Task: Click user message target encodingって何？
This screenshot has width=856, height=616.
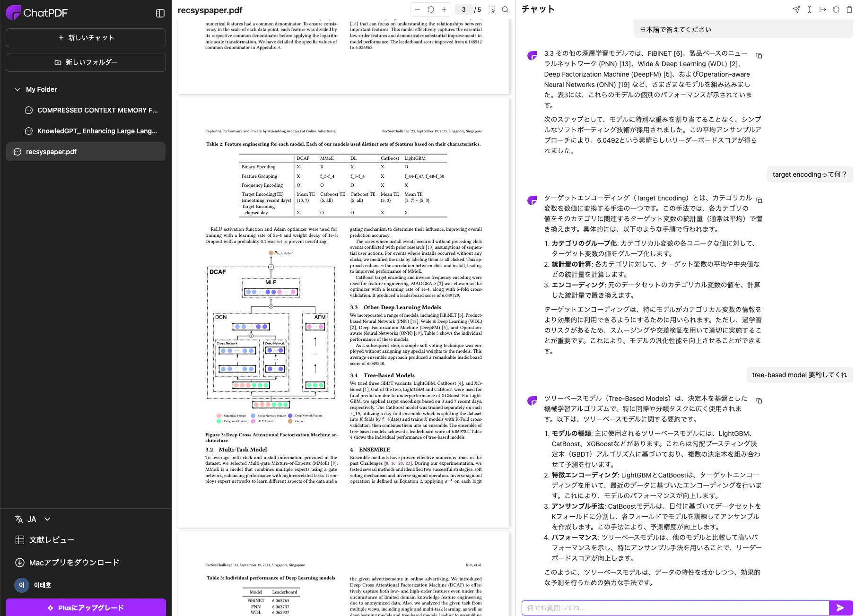Action: (x=809, y=174)
